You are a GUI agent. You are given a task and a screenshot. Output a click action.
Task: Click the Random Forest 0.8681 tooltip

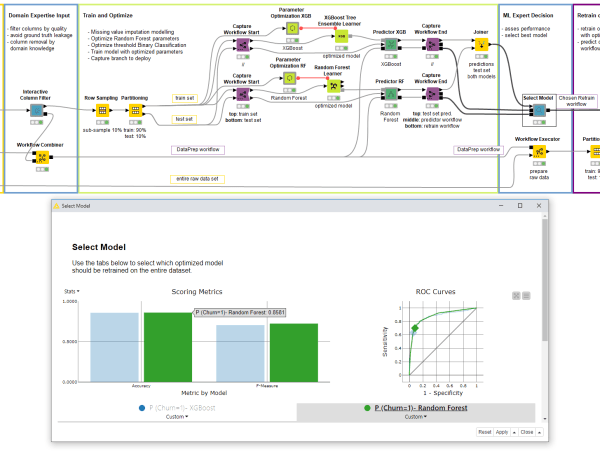click(240, 313)
